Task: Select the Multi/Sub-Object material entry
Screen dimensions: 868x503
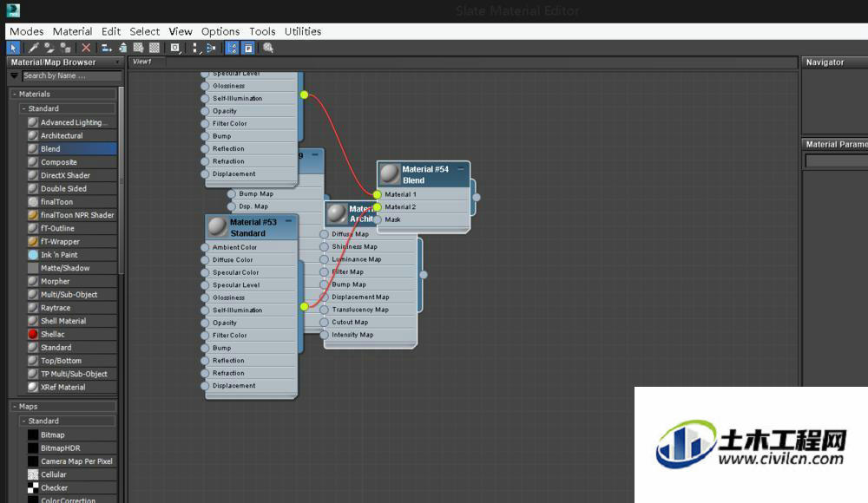Action: 72,295
